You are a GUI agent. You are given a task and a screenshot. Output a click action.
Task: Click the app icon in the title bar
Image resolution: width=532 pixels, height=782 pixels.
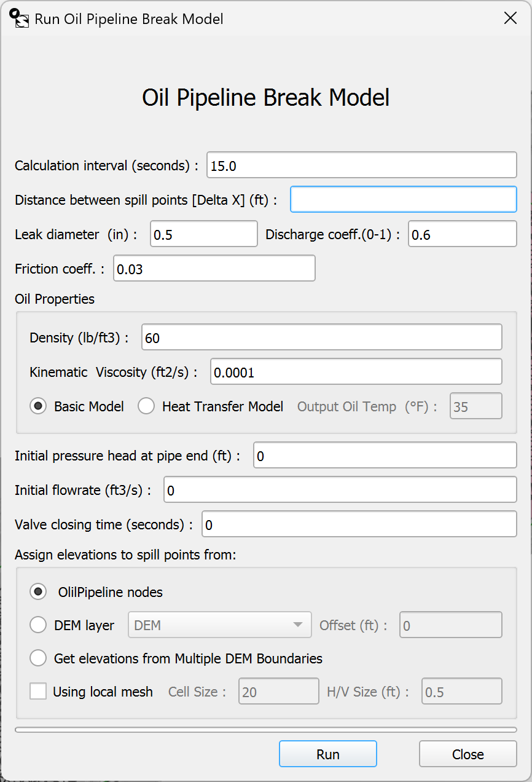19,18
